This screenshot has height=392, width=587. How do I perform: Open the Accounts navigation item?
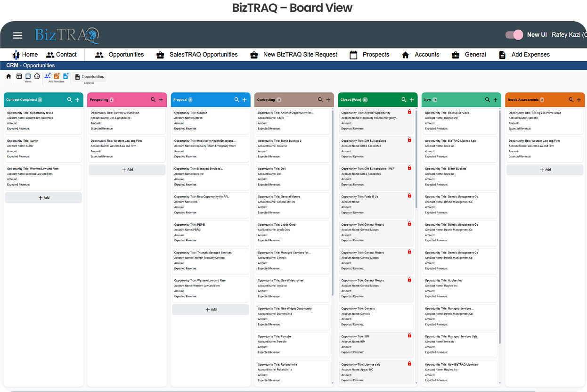click(x=420, y=55)
